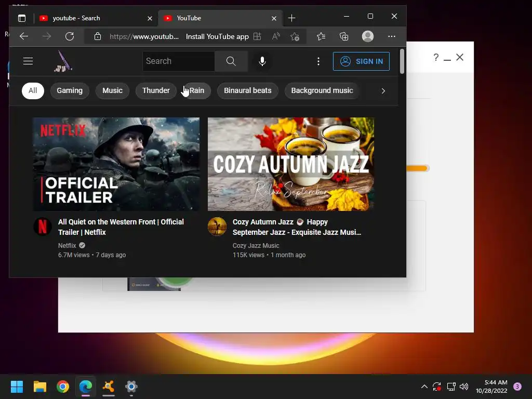Select the Music filter chip
The image size is (532, 399).
112,90
